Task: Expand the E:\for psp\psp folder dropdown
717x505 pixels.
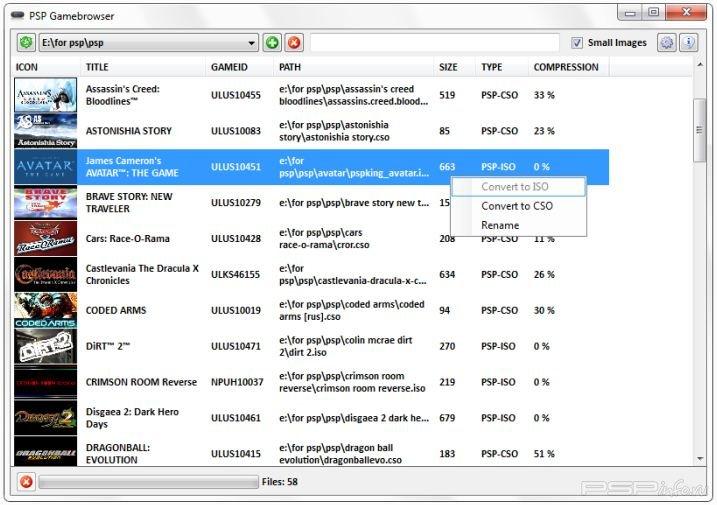Action: (x=252, y=43)
